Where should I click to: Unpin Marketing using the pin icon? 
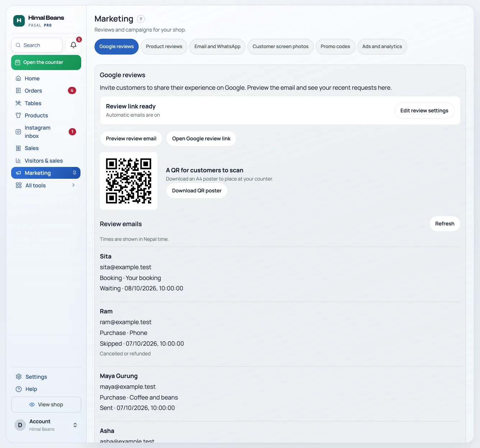tap(74, 173)
